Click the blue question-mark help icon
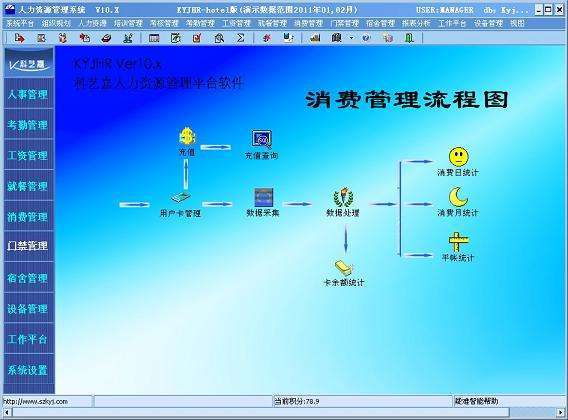Image resolution: width=568 pixels, height=420 pixels. coord(366,38)
